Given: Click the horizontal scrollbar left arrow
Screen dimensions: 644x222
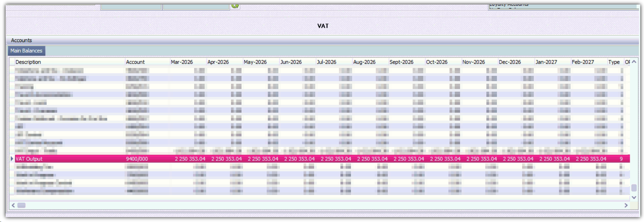Looking at the screenshot, I should pos(14,205).
